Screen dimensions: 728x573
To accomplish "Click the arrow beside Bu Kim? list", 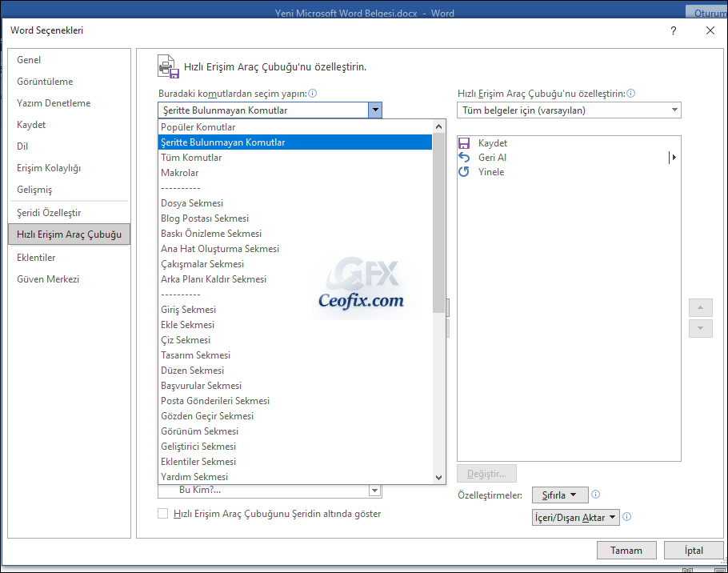I will 375,491.
